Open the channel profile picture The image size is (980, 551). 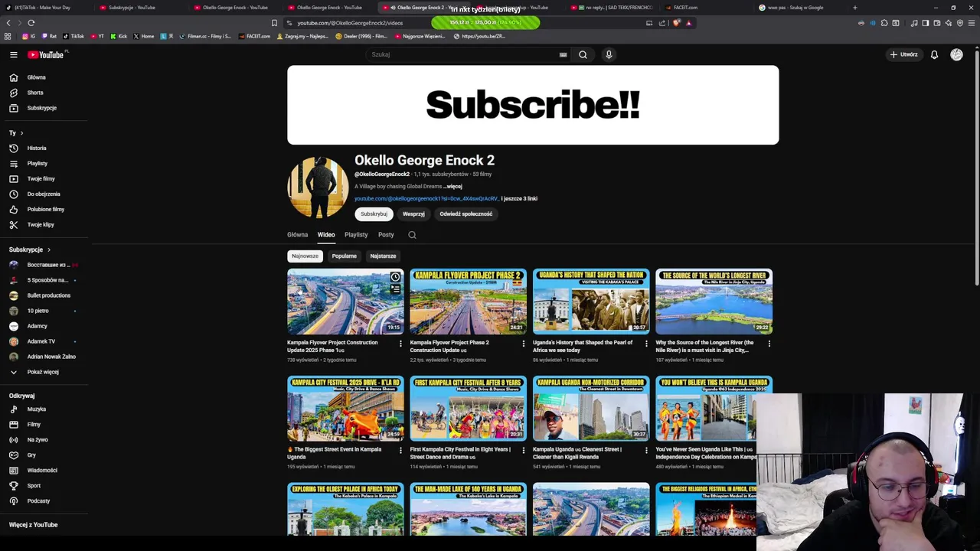(318, 187)
